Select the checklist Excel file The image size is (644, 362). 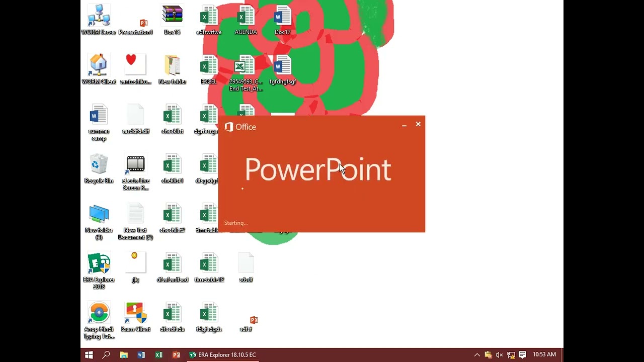point(172,119)
